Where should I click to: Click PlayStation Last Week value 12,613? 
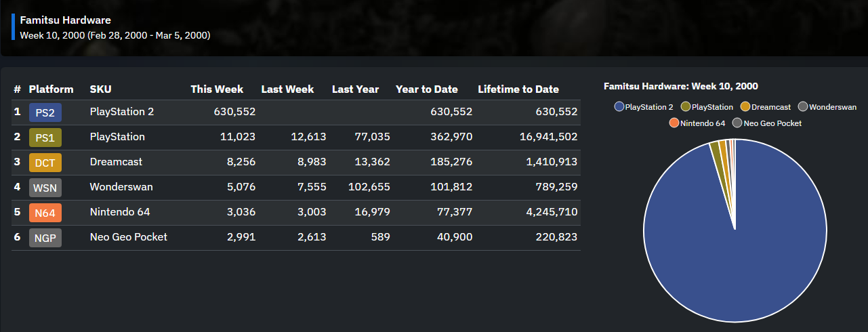coord(308,137)
